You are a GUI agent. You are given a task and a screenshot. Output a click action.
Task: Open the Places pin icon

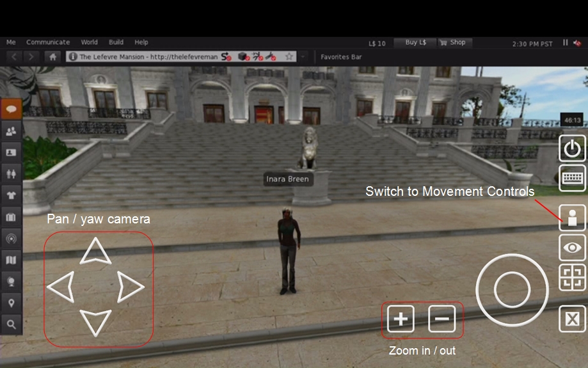(x=12, y=303)
